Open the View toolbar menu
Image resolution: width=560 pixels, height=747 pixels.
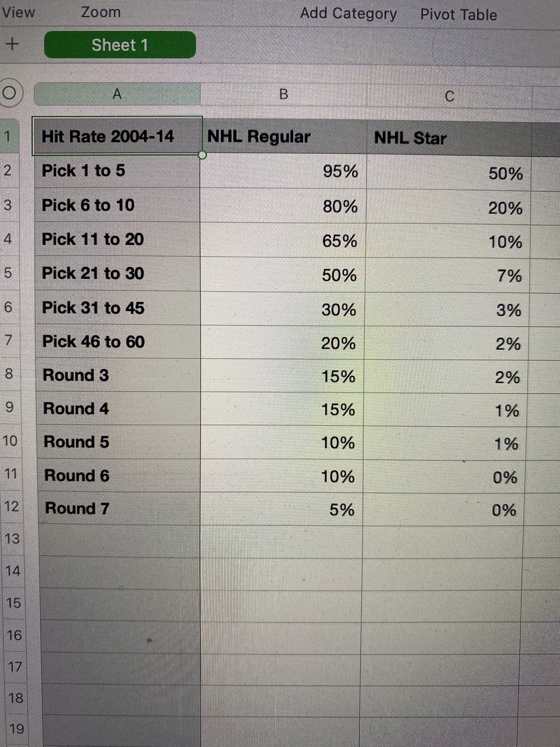[x=18, y=12]
